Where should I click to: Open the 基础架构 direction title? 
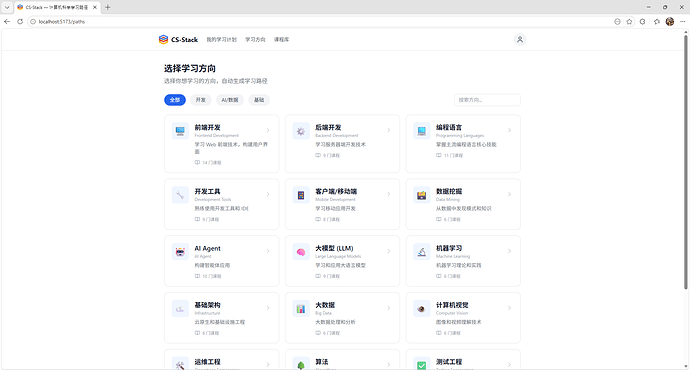coord(207,305)
